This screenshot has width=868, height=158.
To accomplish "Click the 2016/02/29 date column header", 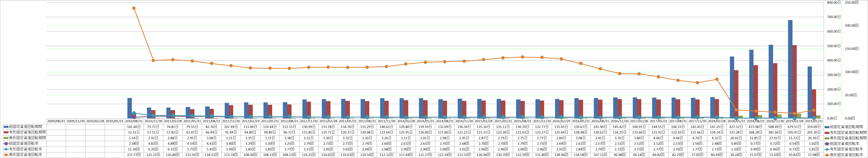I will click(561, 121).
